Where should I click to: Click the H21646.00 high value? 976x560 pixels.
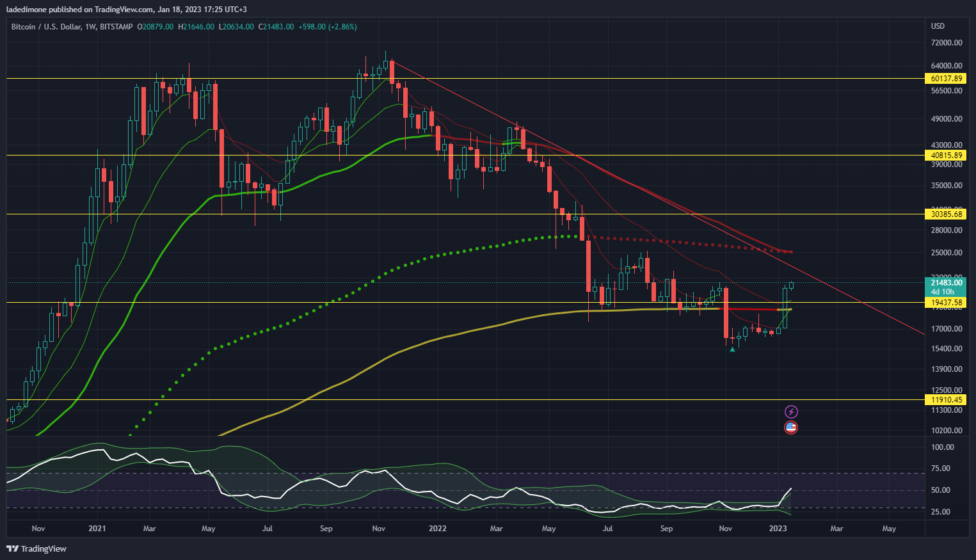click(x=196, y=27)
